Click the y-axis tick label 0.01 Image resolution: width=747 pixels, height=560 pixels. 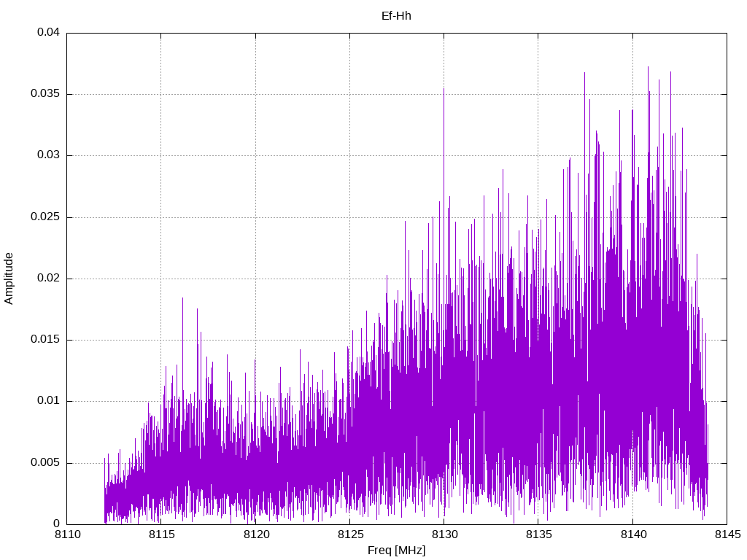(49, 401)
